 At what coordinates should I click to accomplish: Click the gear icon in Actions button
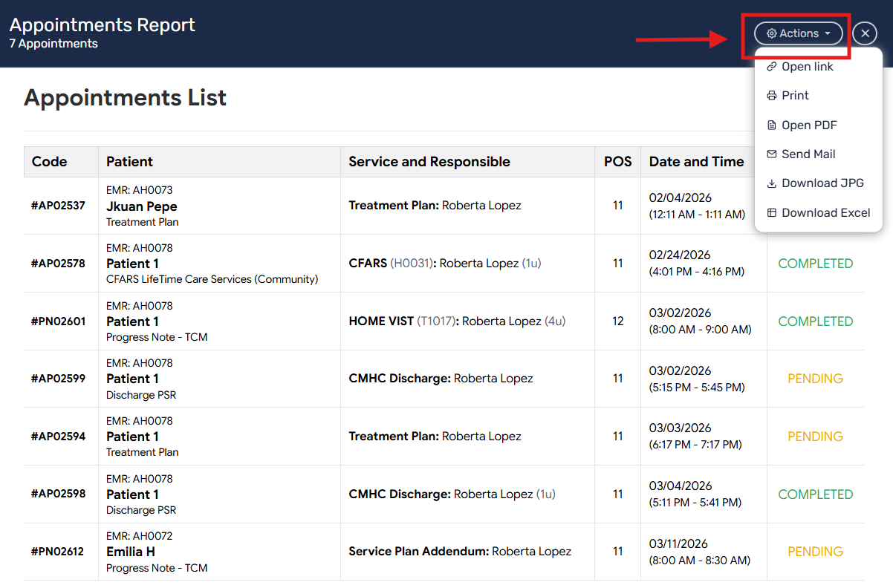pyautogui.click(x=771, y=33)
